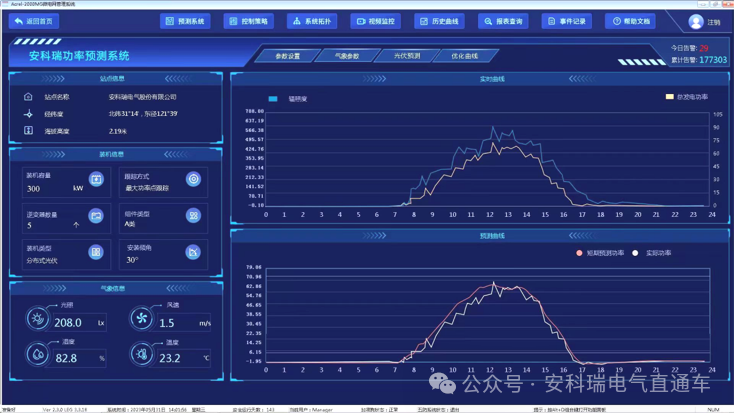Open the 预测系统 menu
The width and height of the screenshot is (734, 413).
[x=185, y=21]
